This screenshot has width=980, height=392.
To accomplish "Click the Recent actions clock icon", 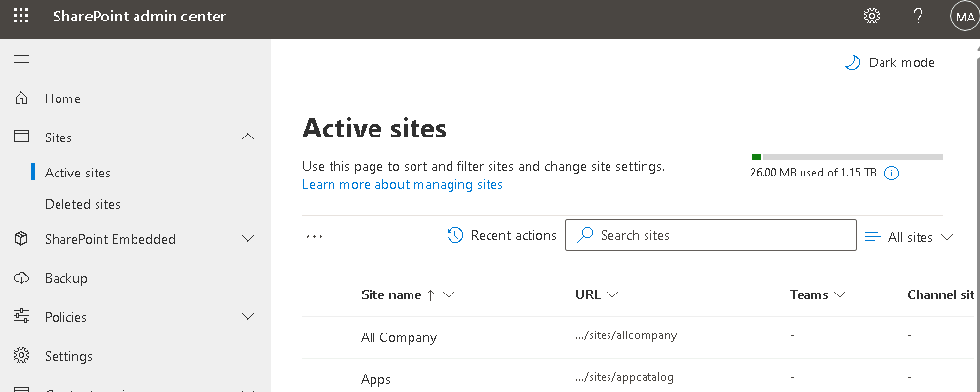I will [x=455, y=235].
